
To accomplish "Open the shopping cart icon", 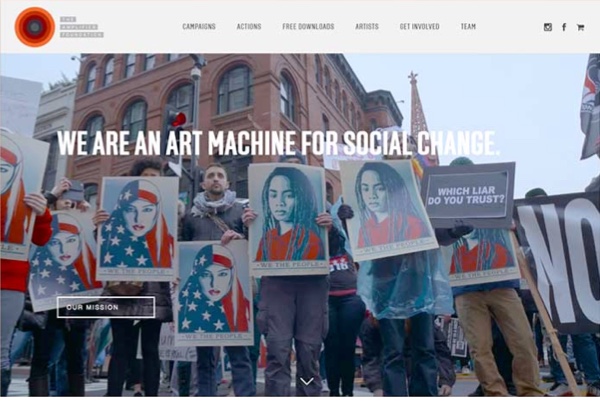I will click(580, 27).
